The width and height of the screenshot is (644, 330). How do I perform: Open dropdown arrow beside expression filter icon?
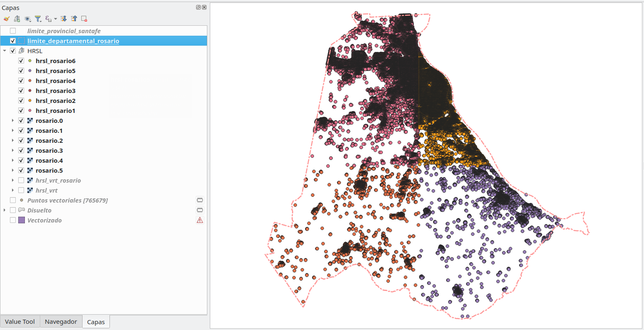pos(56,19)
